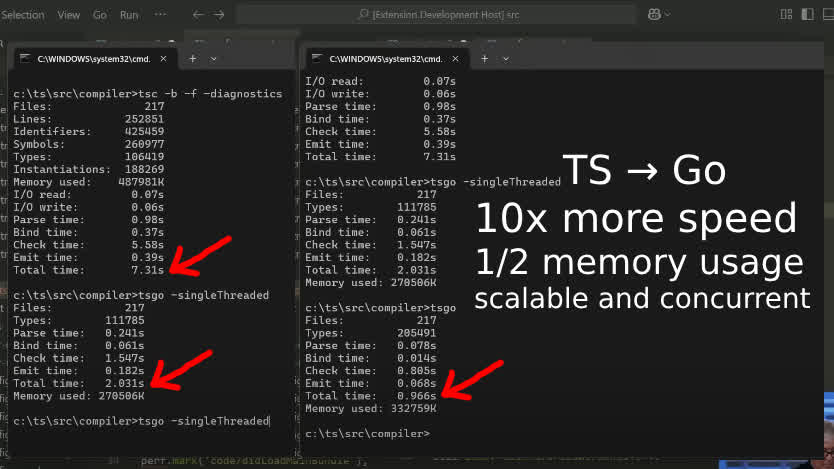This screenshot has width=834, height=469.
Task: Select the right cmd.exe terminal tab
Action: click(x=380, y=59)
